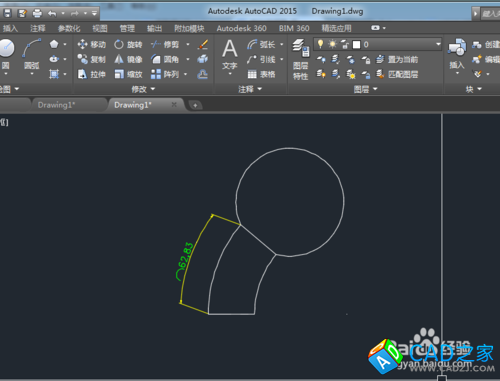Open the Polygon tool dropdown arrow

[65, 44]
